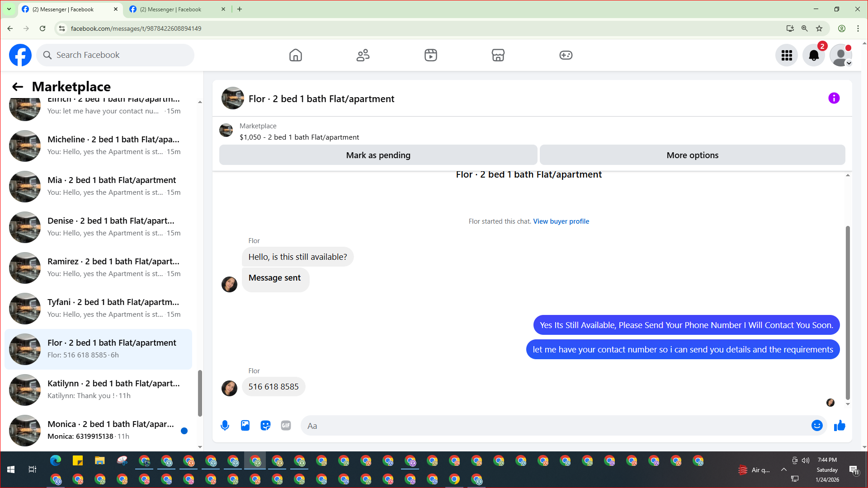Open the Marketplace tab icon
This screenshot has height=488, width=868.
point(498,55)
